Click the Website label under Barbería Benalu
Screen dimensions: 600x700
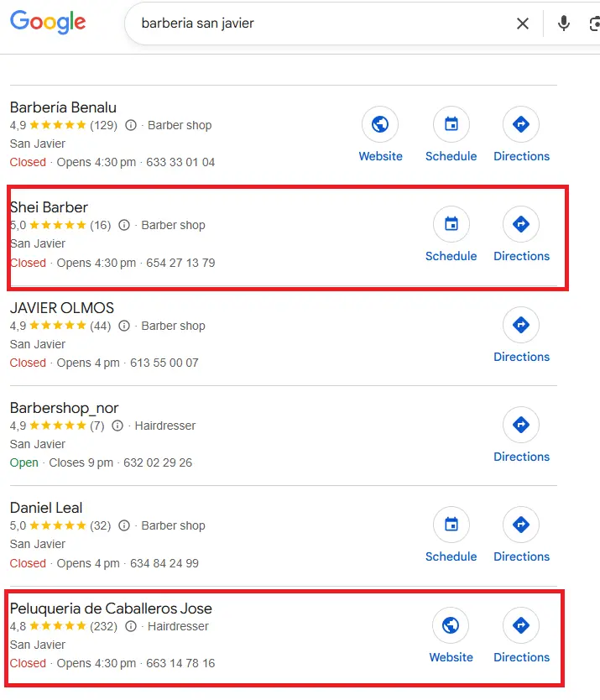tap(380, 156)
